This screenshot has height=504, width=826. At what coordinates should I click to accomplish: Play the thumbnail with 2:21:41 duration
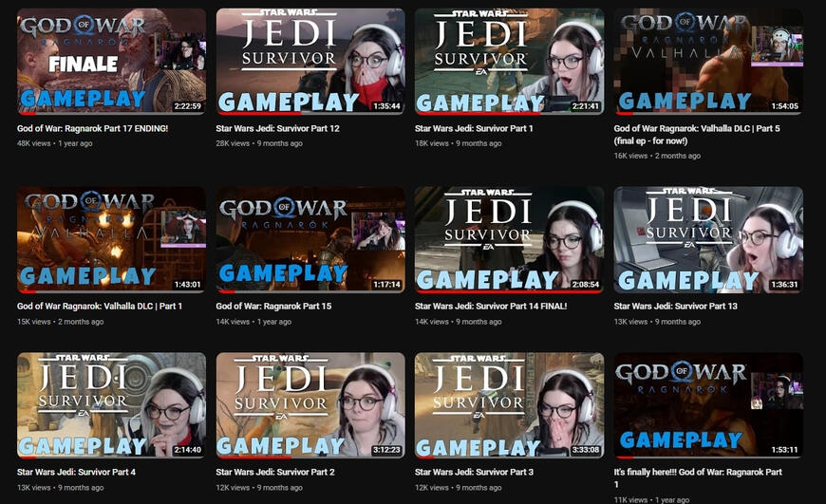[x=509, y=62]
